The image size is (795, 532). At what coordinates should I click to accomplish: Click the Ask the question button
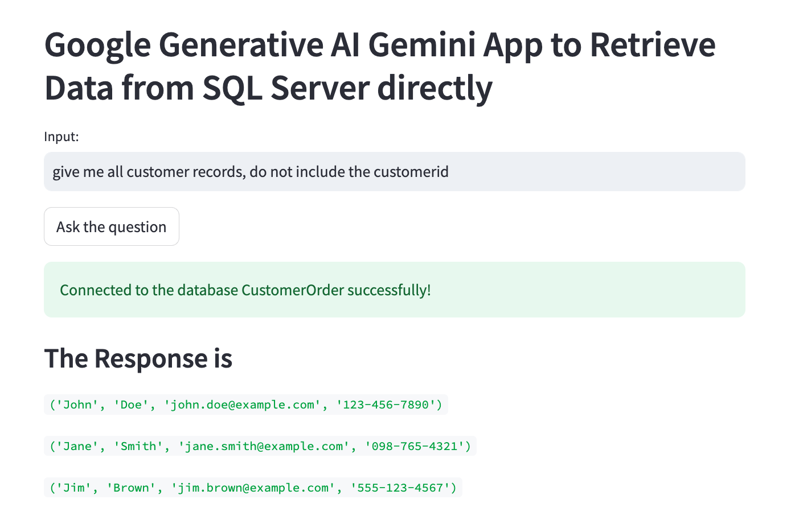click(x=112, y=226)
